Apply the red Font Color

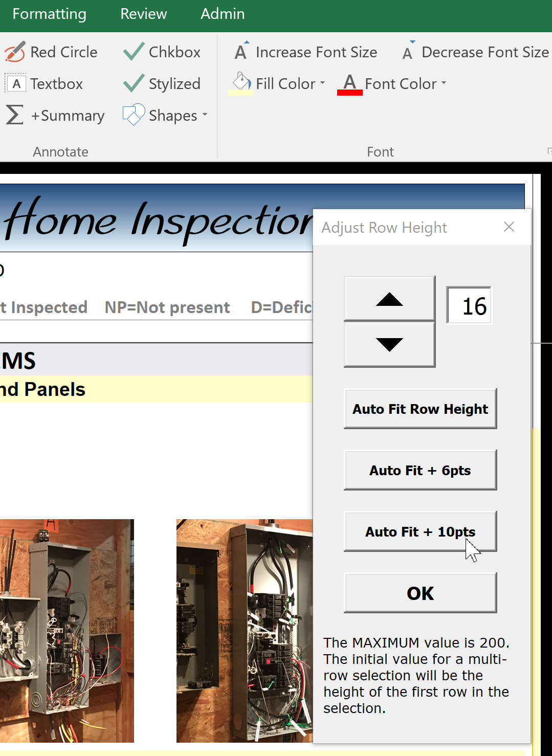350,84
